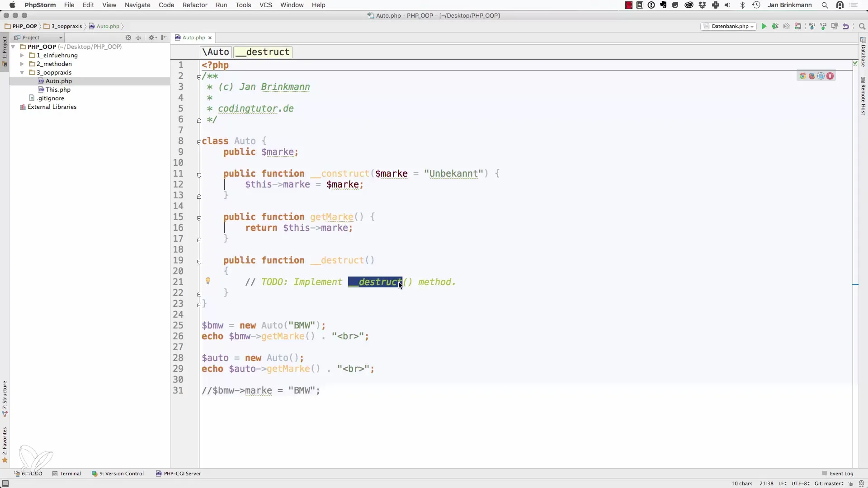Screen dimensions: 868x488
Task: Fold the doc comment at line 2
Action: 199,77
